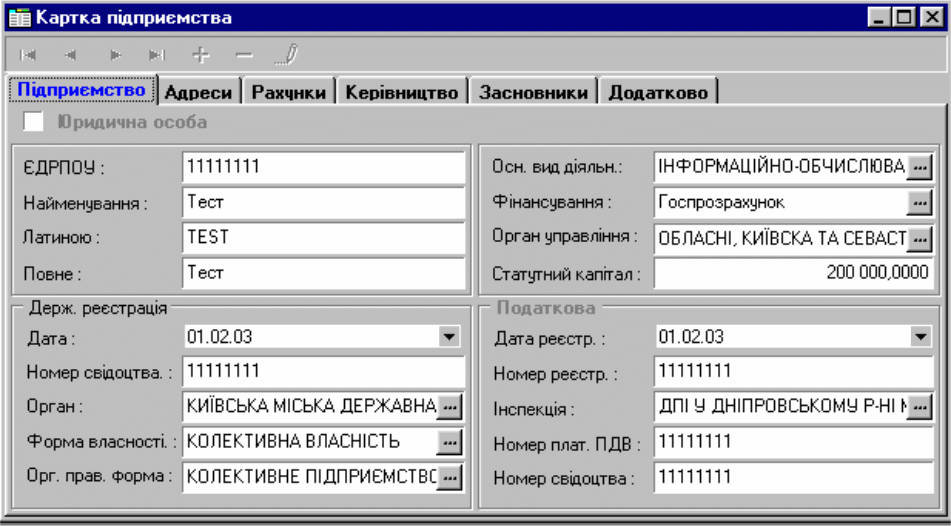Choose Форма власності via ellipsis button
The image size is (951, 526).
click(x=450, y=442)
